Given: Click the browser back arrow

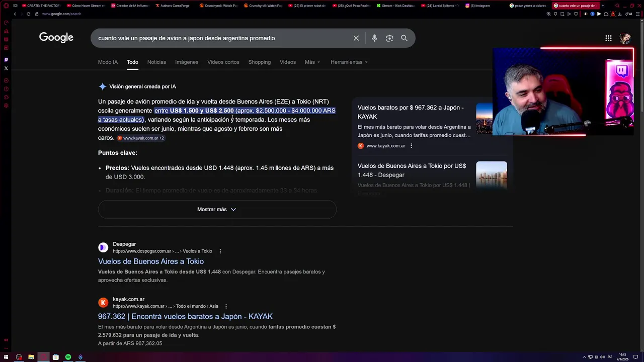Looking at the screenshot, I should click(15, 14).
